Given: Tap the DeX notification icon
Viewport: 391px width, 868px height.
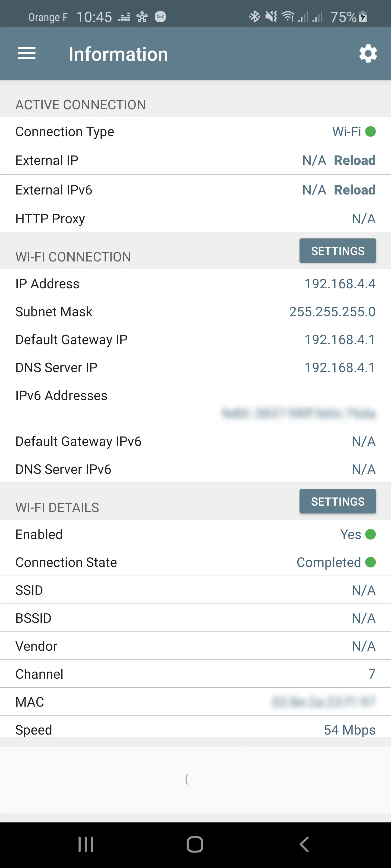Looking at the screenshot, I should point(160,17).
